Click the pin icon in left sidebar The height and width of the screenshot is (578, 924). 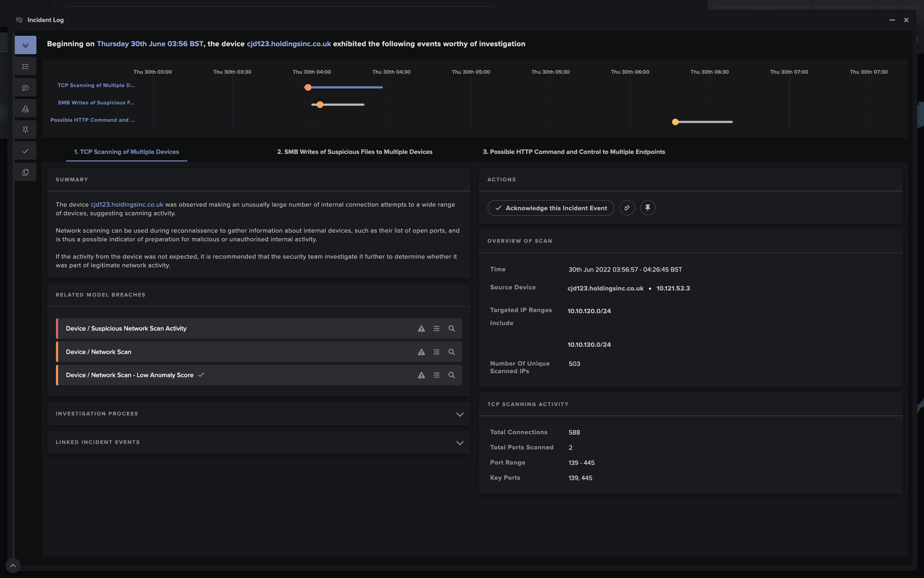[25, 130]
